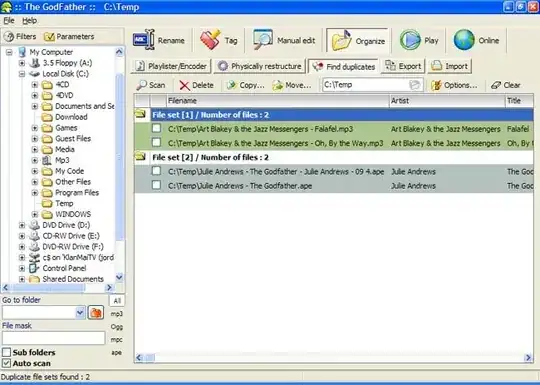Open the Go to folder dropdown
The image size is (540, 385).
80,313
